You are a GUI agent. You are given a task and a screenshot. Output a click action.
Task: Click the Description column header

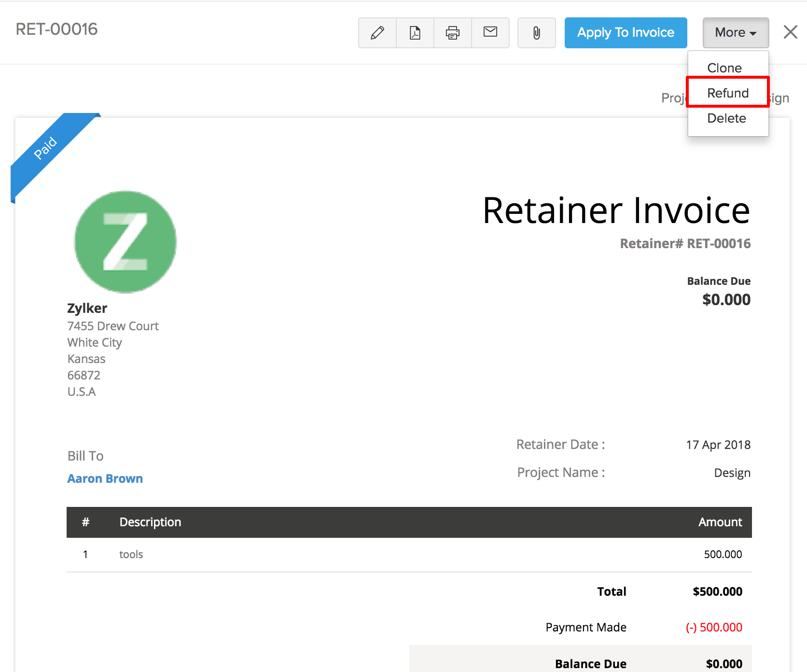150,522
